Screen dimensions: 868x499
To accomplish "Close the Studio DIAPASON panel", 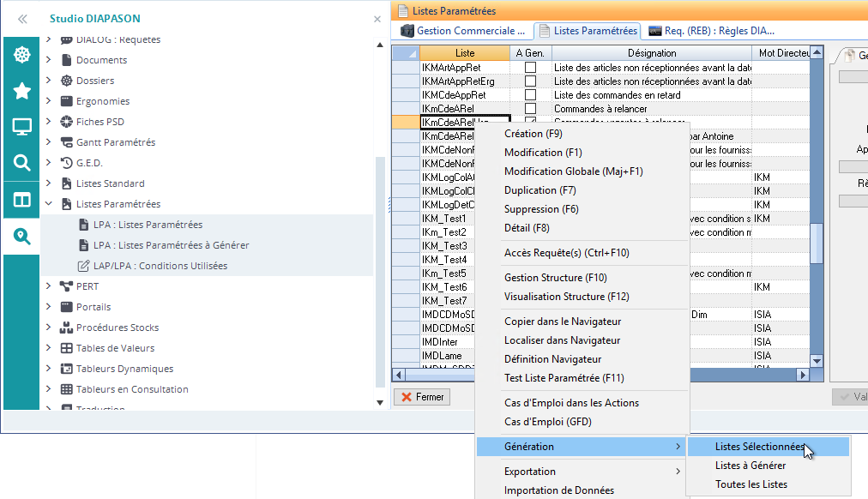I will point(377,18).
